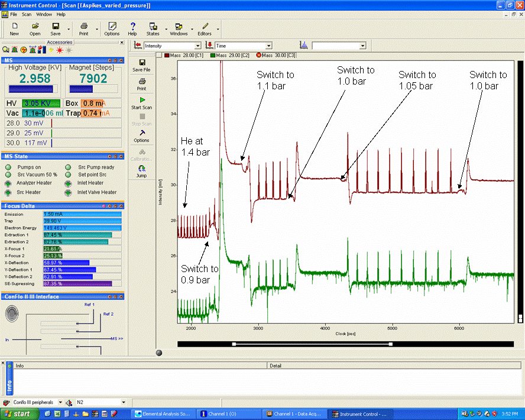Click the gray starburst accessory icon
525x420 pixels.
[69, 50]
